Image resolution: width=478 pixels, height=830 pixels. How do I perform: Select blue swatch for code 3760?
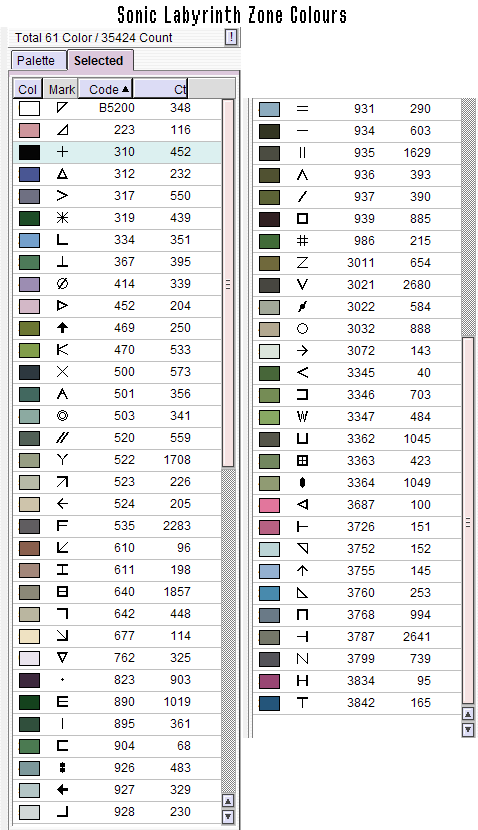(x=269, y=593)
